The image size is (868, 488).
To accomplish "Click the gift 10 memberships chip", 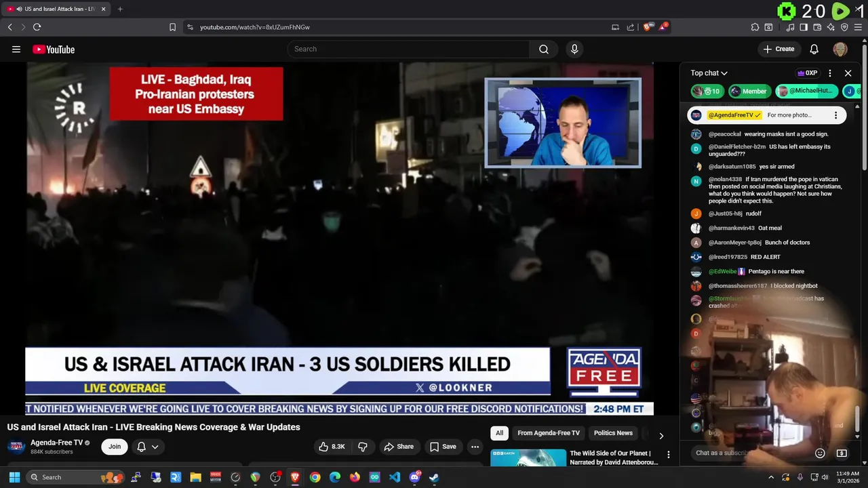I will (x=707, y=91).
